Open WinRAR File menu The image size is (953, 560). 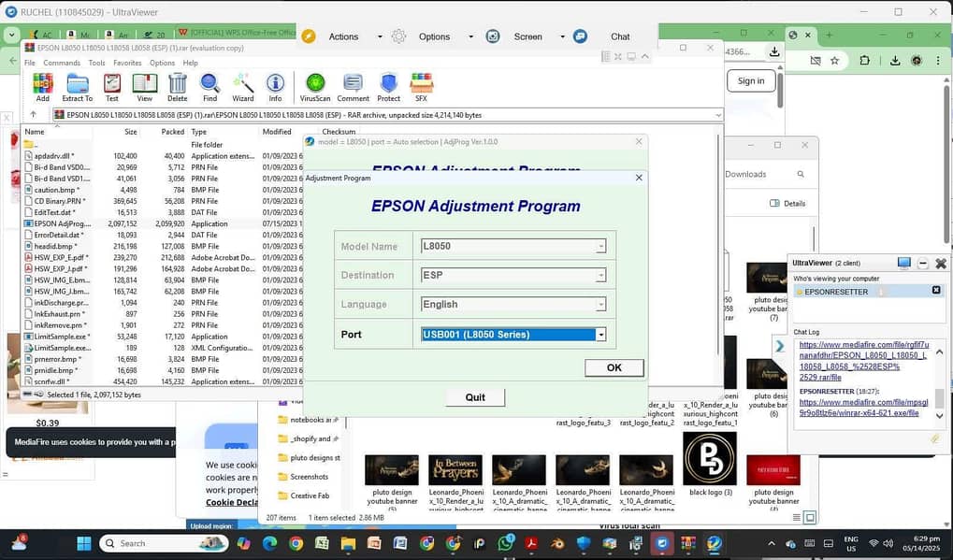pyautogui.click(x=30, y=63)
